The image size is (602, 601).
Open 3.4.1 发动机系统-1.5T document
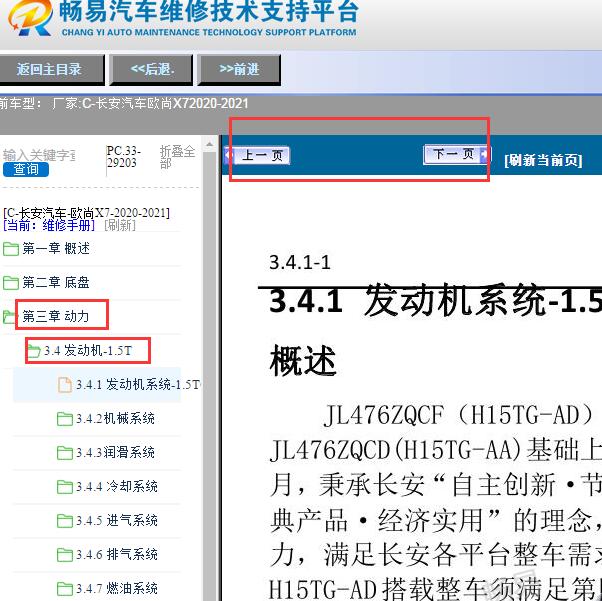(137, 384)
